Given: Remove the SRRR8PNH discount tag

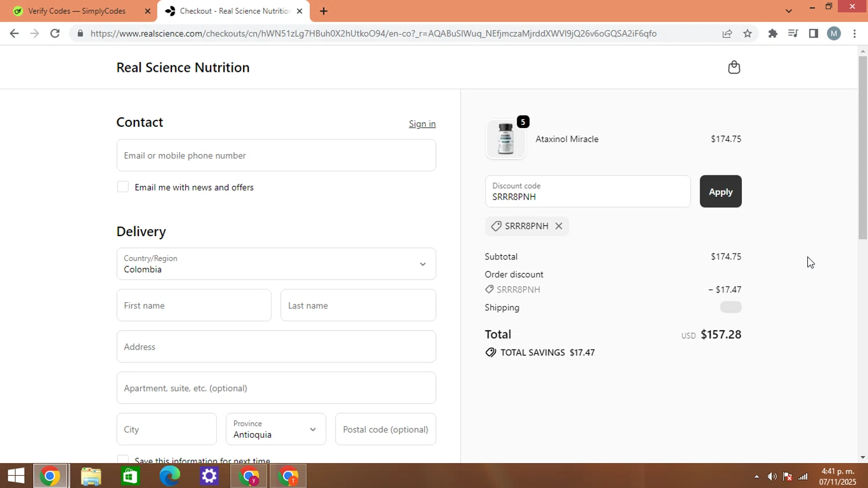Looking at the screenshot, I should [x=558, y=226].
